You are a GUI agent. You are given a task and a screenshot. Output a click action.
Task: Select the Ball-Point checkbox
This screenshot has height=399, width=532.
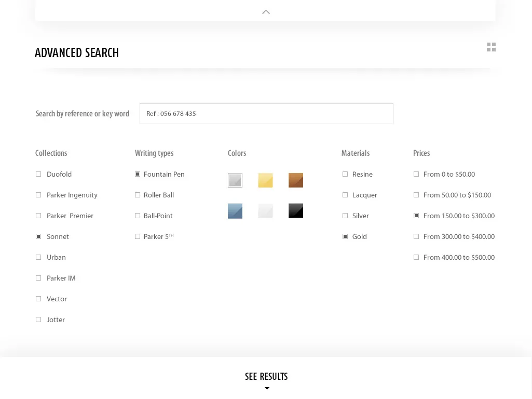click(138, 216)
